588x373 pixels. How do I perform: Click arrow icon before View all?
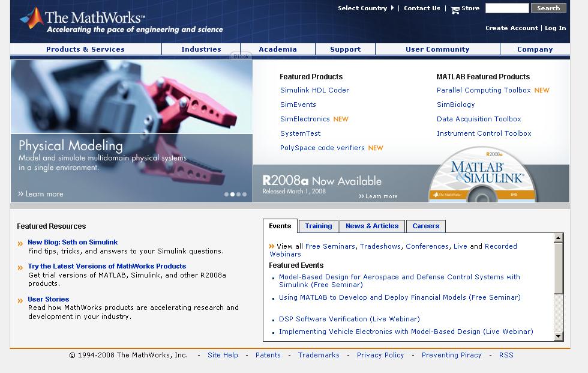[271, 246]
